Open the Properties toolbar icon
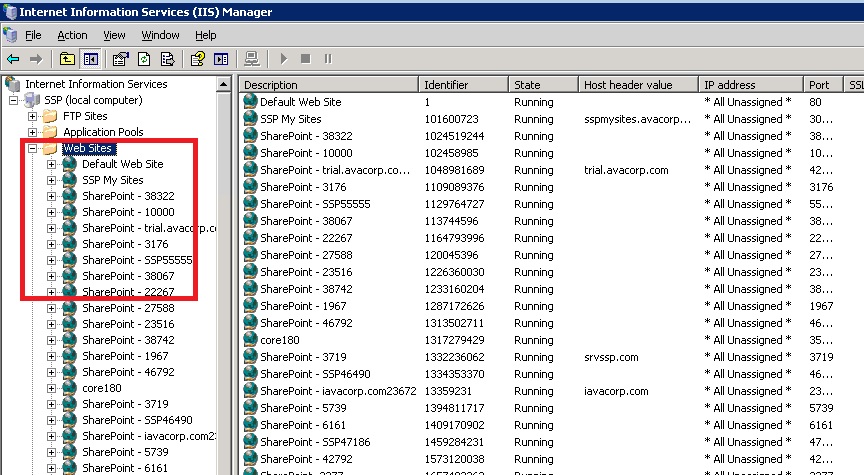 [121, 58]
